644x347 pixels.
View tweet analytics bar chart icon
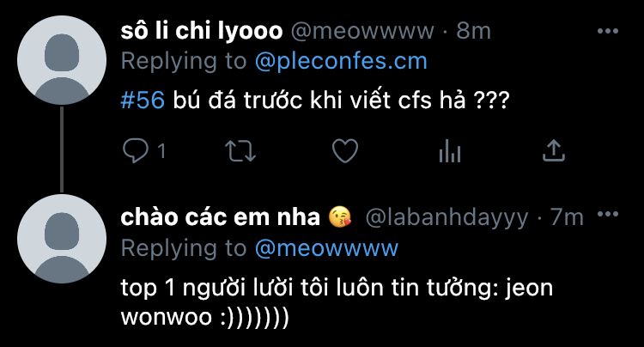click(450, 151)
